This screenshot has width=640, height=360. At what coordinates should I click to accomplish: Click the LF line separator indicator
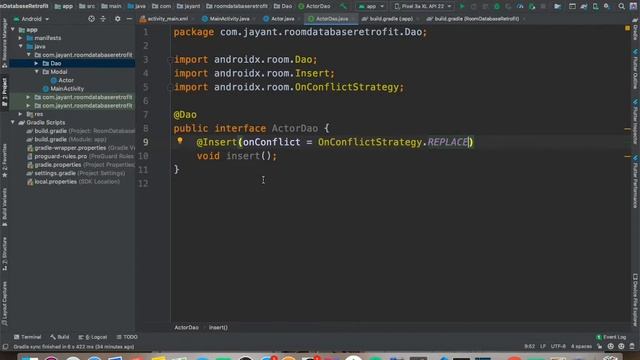(x=543, y=347)
